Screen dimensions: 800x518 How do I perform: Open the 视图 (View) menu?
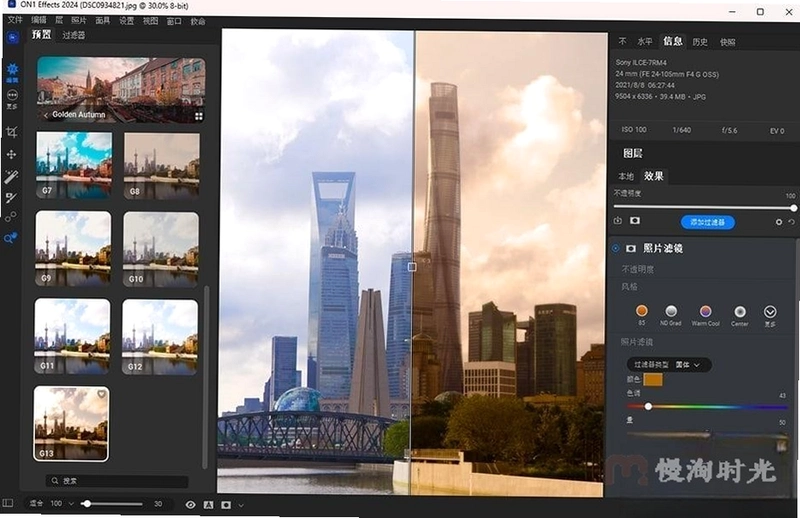pos(151,20)
